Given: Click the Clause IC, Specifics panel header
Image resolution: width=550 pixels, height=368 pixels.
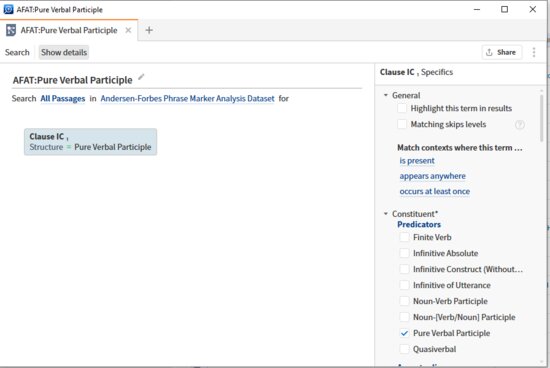Looking at the screenshot, I should click(x=416, y=72).
